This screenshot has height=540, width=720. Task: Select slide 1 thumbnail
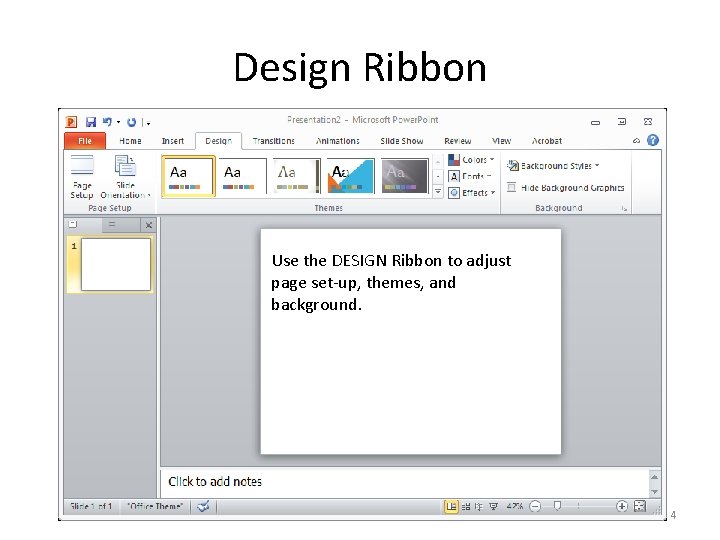116,264
